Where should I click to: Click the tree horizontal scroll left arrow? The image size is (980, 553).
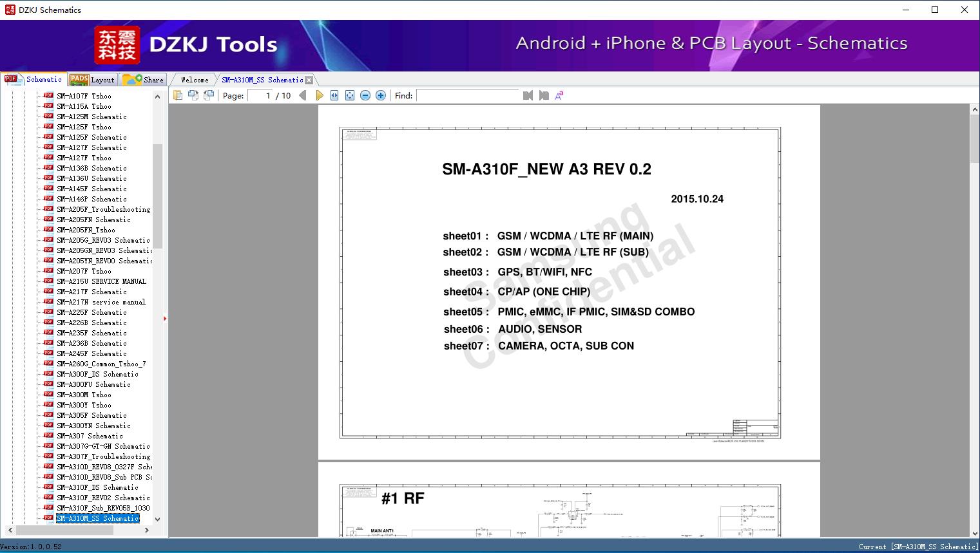(x=10, y=530)
